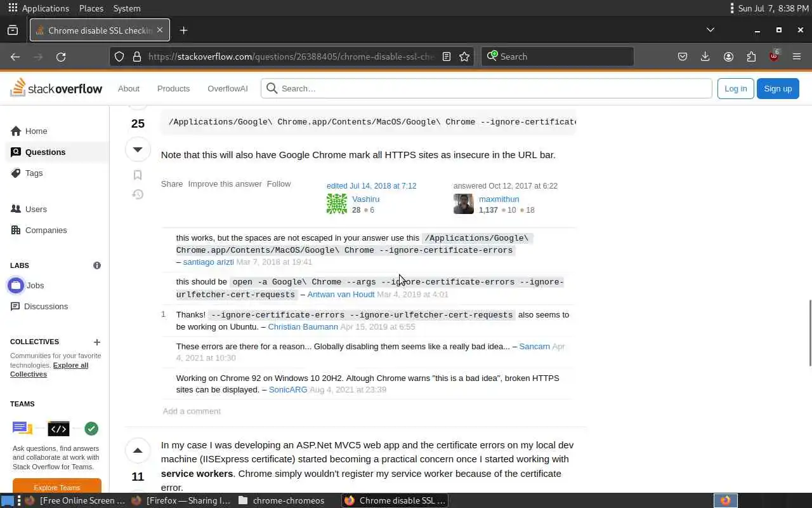
Task: Open a new browser tab
Action: (x=183, y=30)
